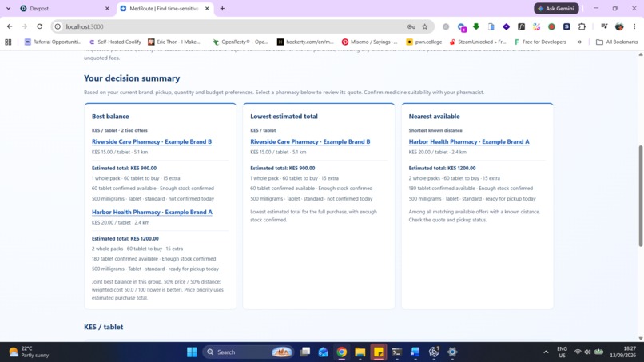Viewport: 644px width, 362px height.
Task: Expand the system tray hidden icons chevron
Action: click(x=546, y=352)
